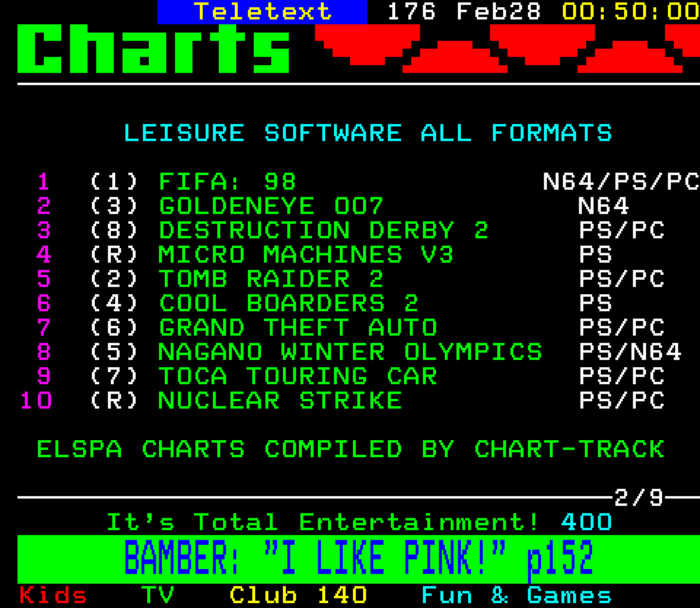Click the N64/PS/PC format for FIFA: 98
Viewport: 700px width, 608px height.
(621, 182)
